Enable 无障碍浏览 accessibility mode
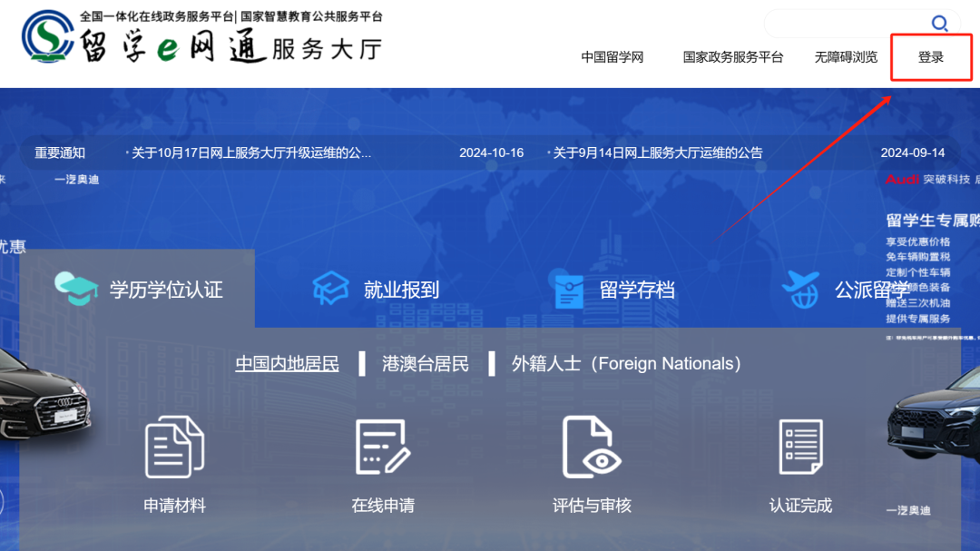 [x=846, y=57]
